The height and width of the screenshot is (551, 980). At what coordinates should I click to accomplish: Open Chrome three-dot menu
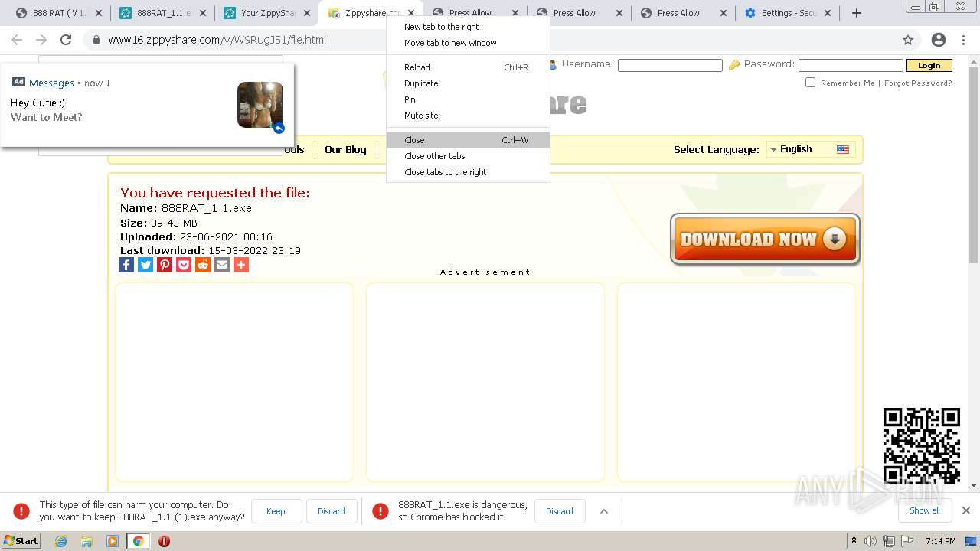point(964,40)
